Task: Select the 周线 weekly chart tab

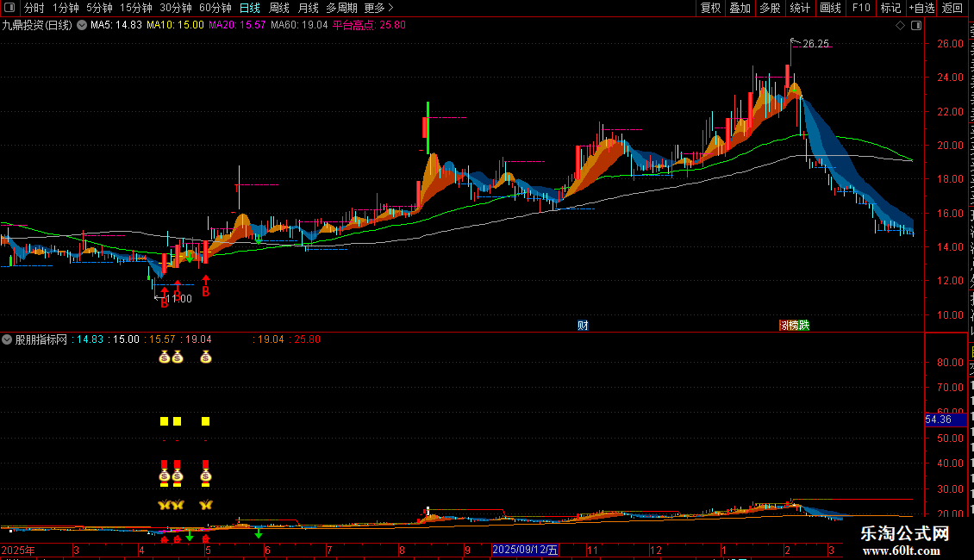Action: (279, 8)
